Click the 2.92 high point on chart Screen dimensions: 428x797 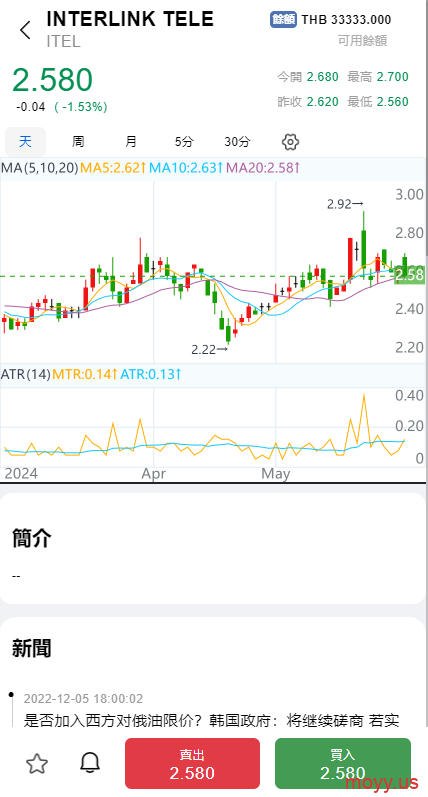pyautogui.click(x=345, y=204)
